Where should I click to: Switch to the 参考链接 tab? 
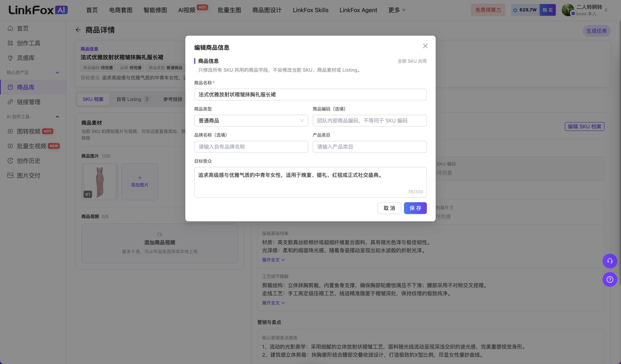click(173, 99)
